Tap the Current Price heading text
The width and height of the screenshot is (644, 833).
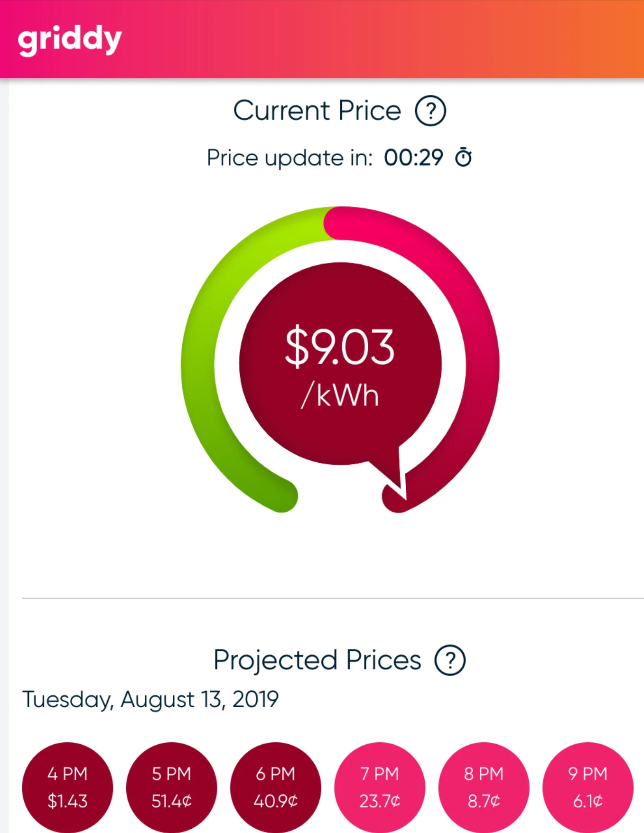coord(317,111)
